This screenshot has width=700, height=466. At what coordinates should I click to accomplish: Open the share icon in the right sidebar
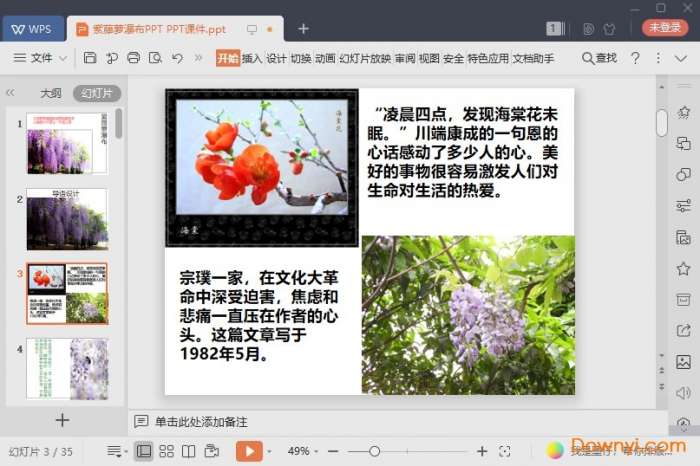tap(683, 331)
